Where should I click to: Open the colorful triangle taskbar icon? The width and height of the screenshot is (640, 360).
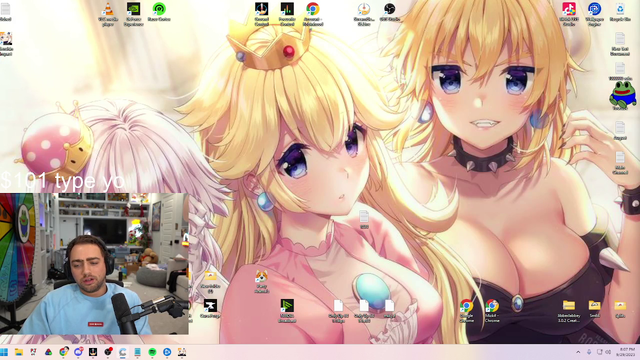[x=49, y=352]
